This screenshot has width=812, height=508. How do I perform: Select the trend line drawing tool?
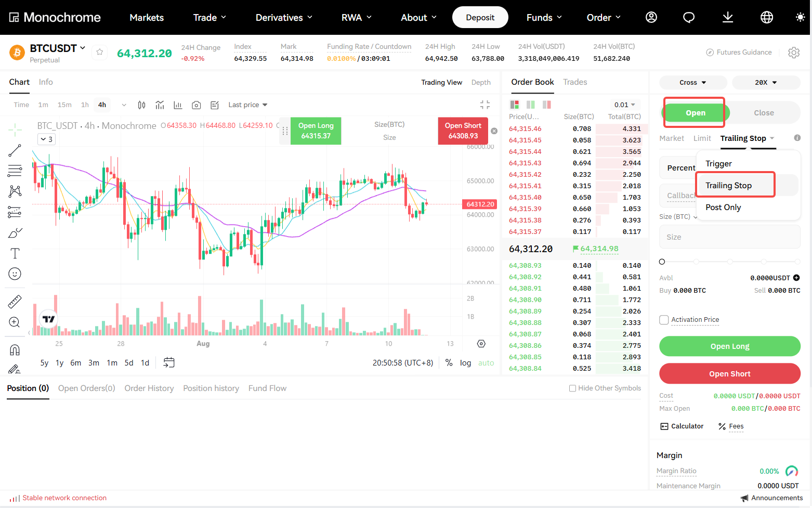point(15,150)
